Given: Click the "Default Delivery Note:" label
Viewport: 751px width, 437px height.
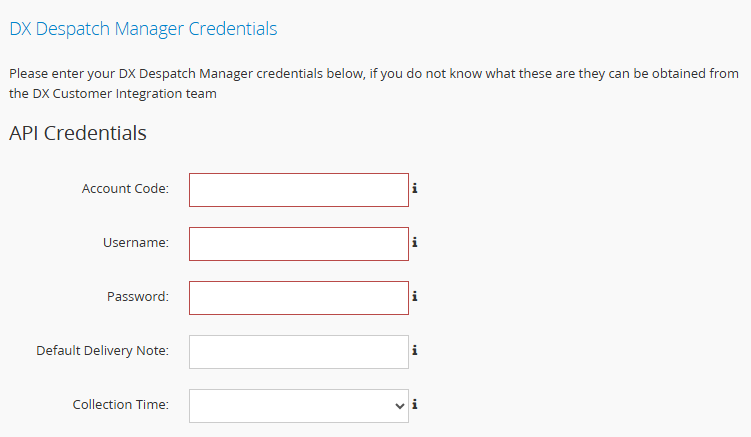Looking at the screenshot, I should point(102,350).
